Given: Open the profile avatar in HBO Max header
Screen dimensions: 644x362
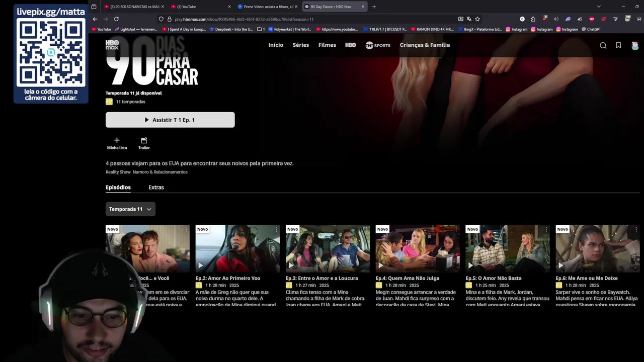Looking at the screenshot, I should [x=634, y=45].
